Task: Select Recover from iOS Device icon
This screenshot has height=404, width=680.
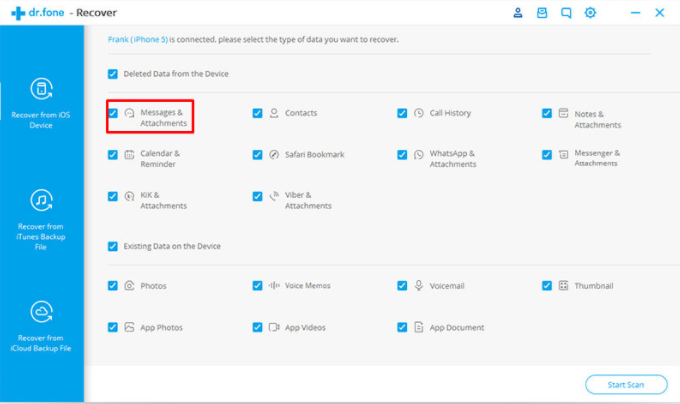Action: (x=42, y=88)
